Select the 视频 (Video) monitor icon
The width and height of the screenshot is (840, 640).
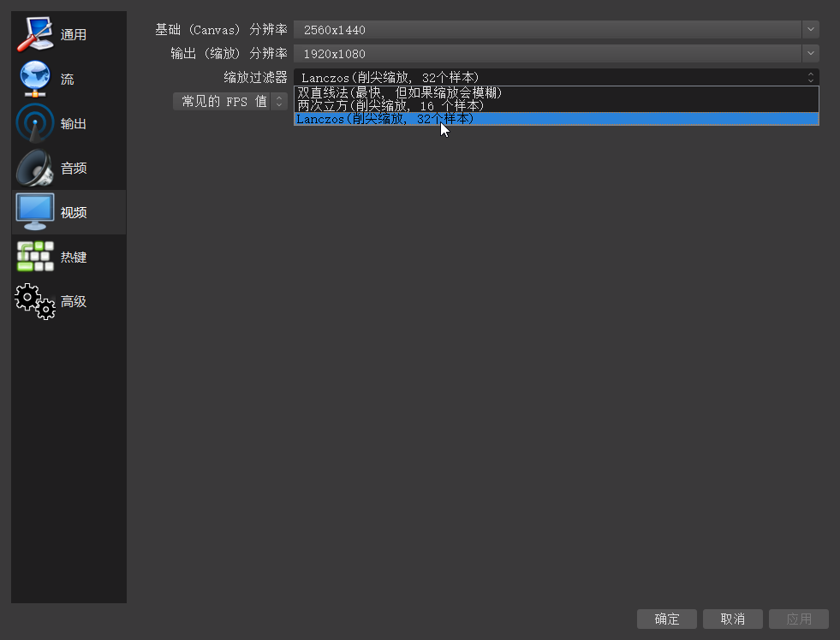pos(35,212)
